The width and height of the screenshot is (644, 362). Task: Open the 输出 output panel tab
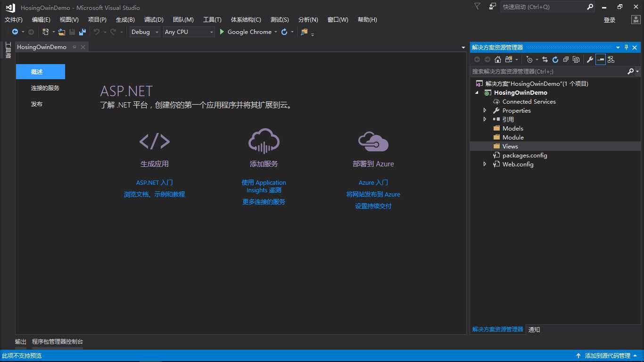tap(21, 342)
